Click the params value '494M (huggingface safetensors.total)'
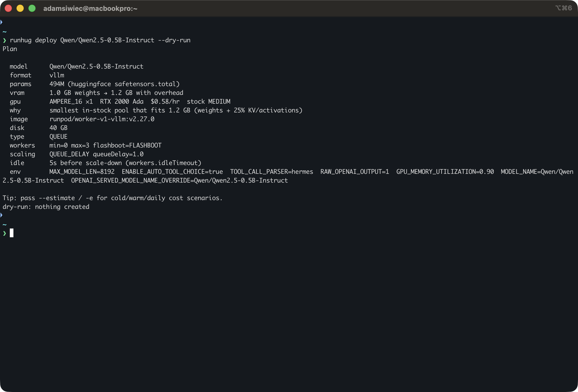Screen dimensions: 578x392 [x=114, y=84]
